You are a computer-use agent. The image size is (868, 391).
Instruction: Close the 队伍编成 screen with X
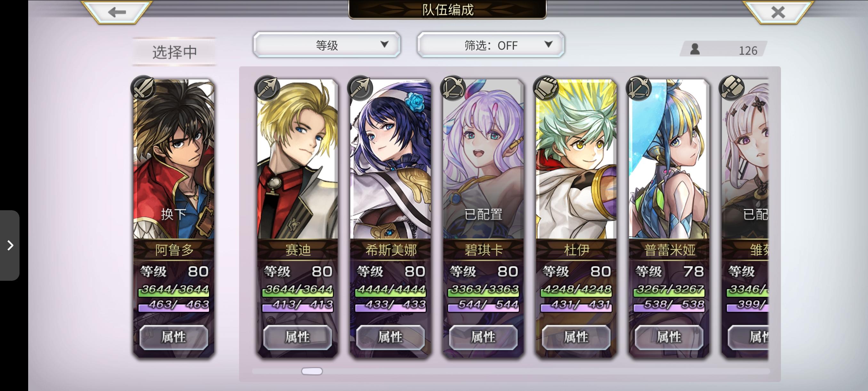pos(778,12)
